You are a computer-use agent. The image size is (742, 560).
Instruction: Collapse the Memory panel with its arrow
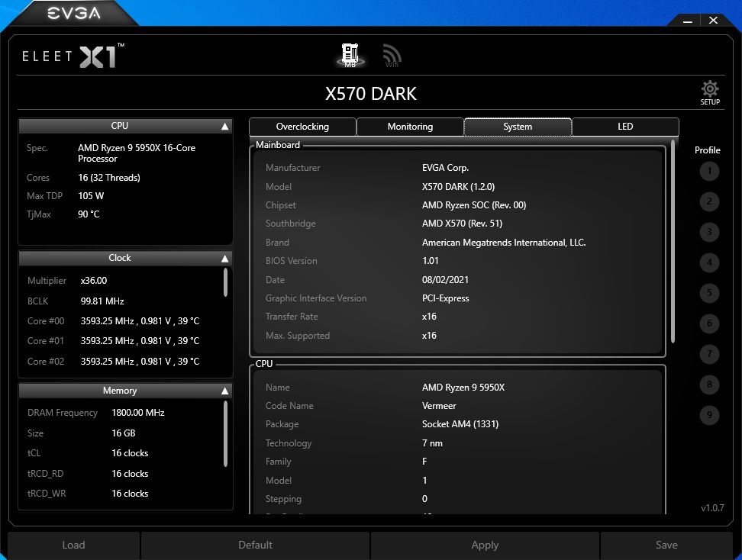224,391
